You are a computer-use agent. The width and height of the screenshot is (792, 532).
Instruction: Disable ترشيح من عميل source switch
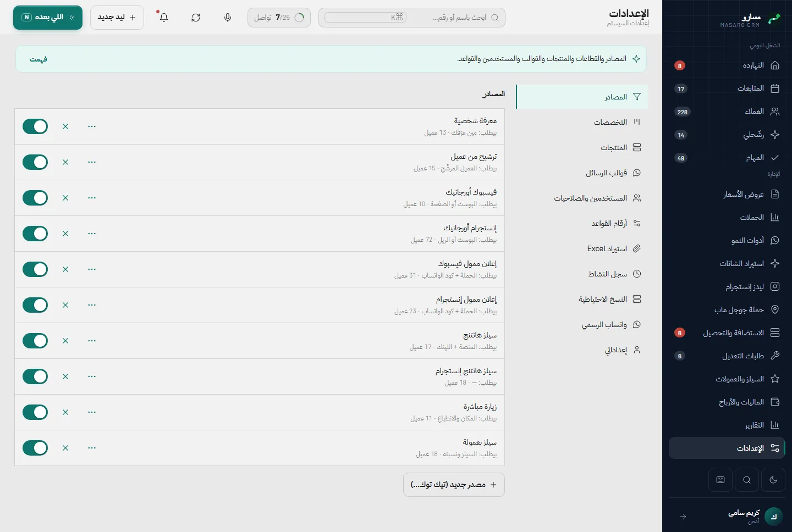(x=35, y=162)
